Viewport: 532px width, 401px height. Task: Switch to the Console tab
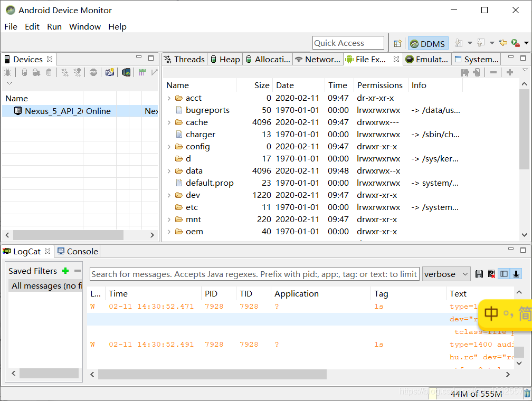78,251
